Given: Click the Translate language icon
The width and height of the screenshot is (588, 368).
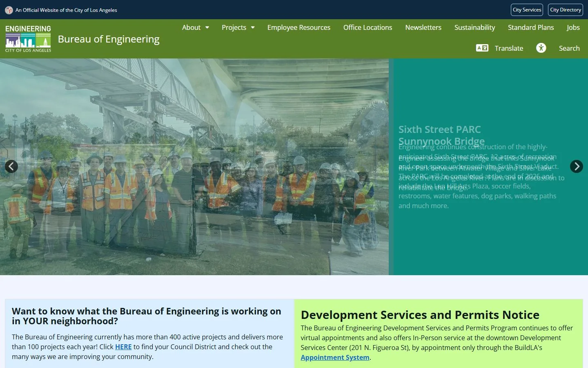Looking at the screenshot, I should tap(482, 48).
